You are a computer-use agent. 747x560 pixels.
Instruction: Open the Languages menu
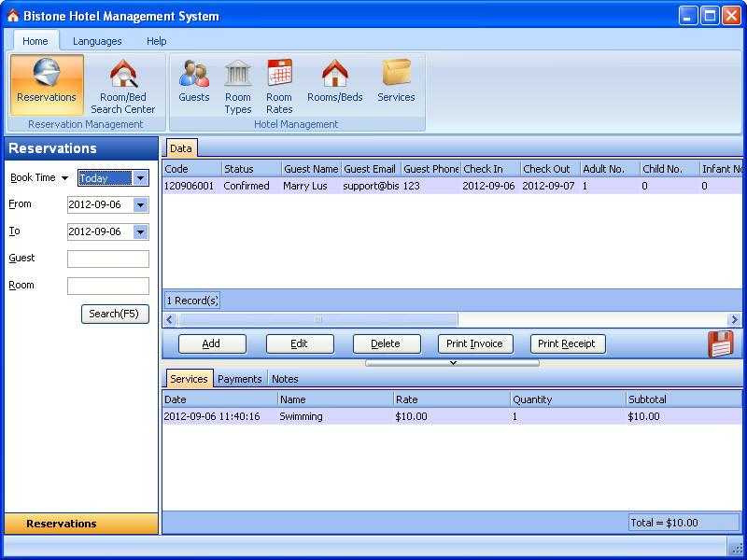97,41
